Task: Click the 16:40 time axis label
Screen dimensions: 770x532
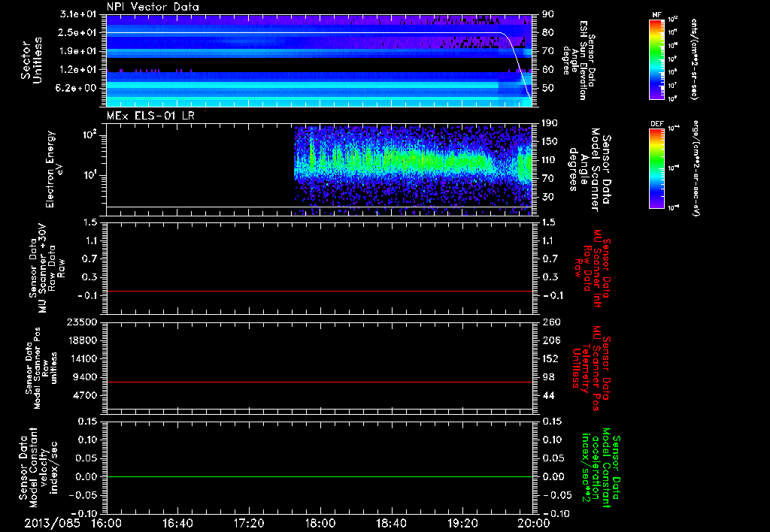Action: 177,523
